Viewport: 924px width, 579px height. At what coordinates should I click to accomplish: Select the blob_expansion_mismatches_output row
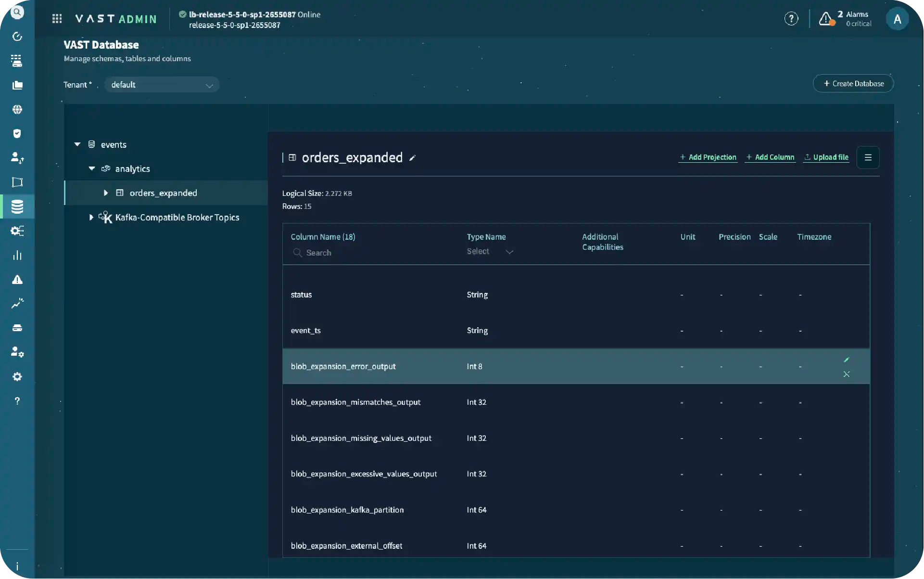(576, 402)
